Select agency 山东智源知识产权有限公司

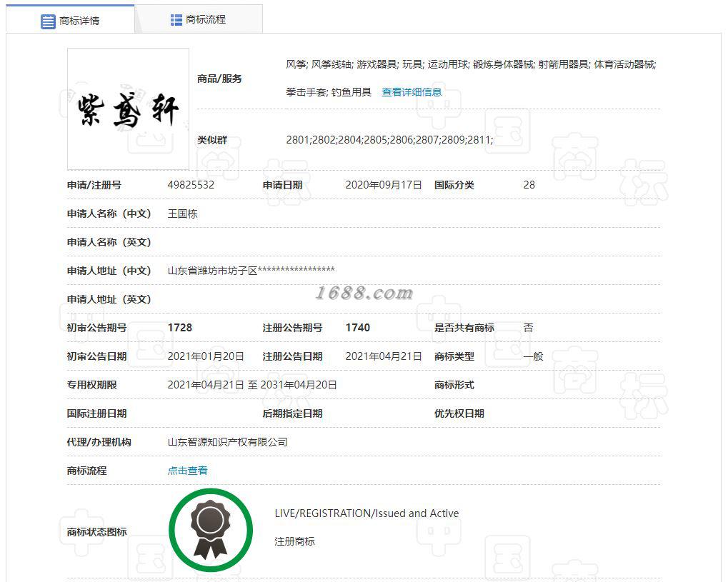[x=227, y=442]
